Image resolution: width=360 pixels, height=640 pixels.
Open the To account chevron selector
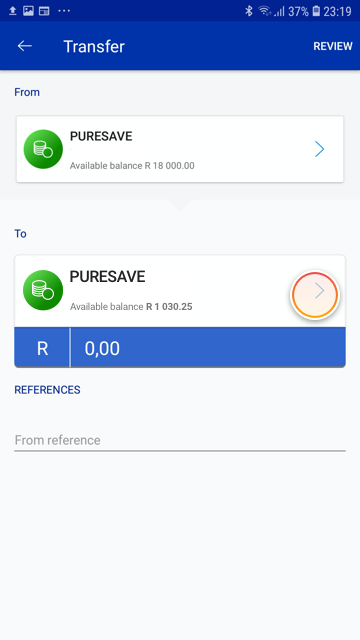(320, 291)
